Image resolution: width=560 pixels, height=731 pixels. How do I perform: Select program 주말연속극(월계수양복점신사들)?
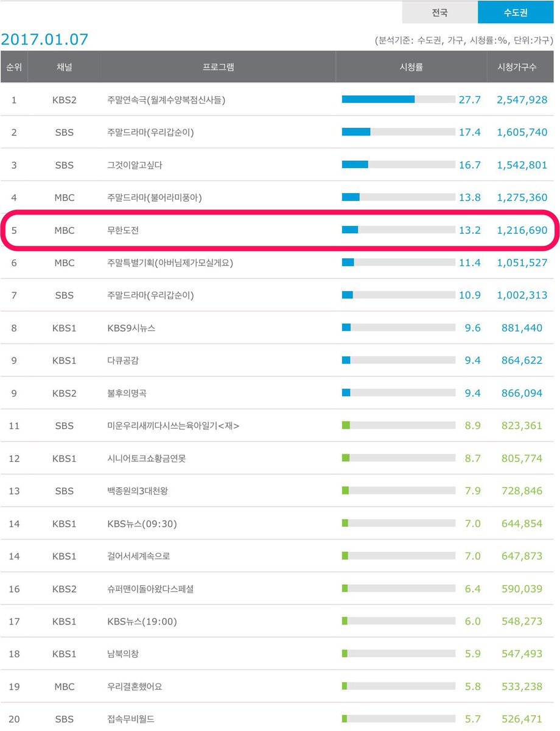pyautogui.click(x=166, y=99)
